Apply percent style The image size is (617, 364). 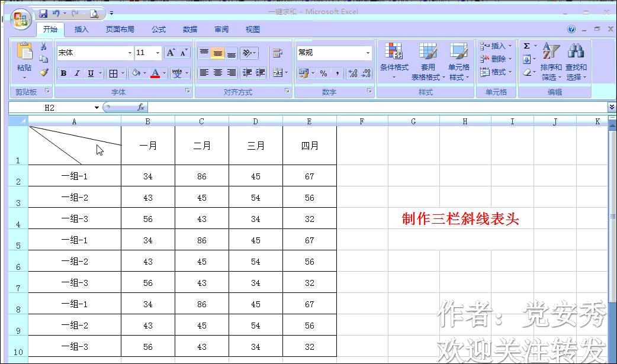click(323, 73)
